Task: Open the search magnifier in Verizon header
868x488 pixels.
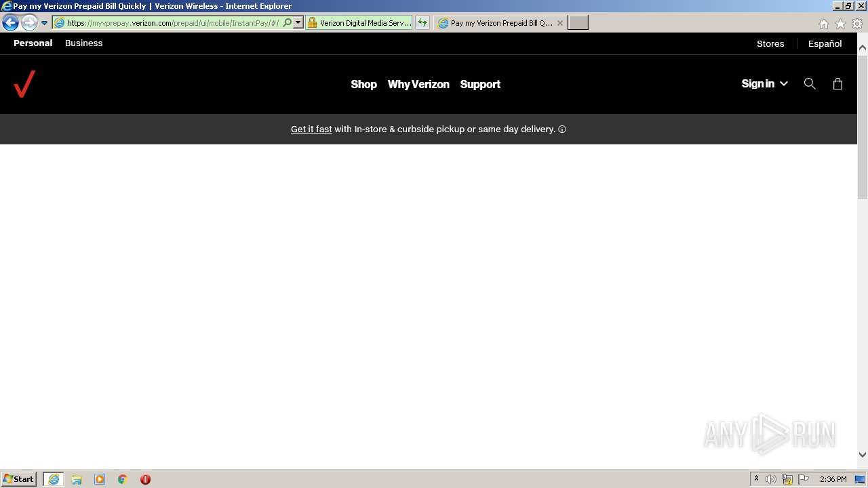Action: [810, 83]
